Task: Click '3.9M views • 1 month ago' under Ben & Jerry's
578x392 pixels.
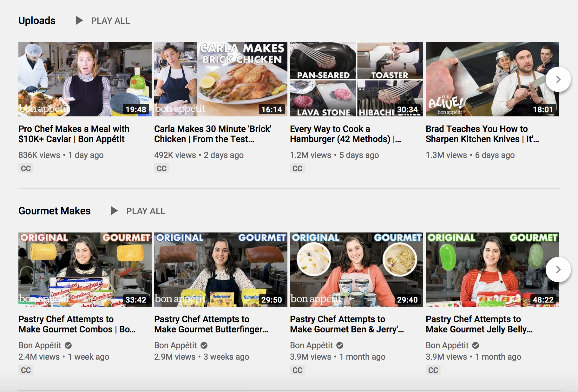Action: coord(338,357)
